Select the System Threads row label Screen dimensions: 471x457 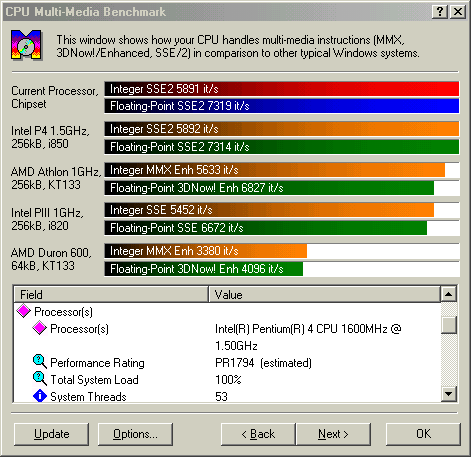point(88,397)
